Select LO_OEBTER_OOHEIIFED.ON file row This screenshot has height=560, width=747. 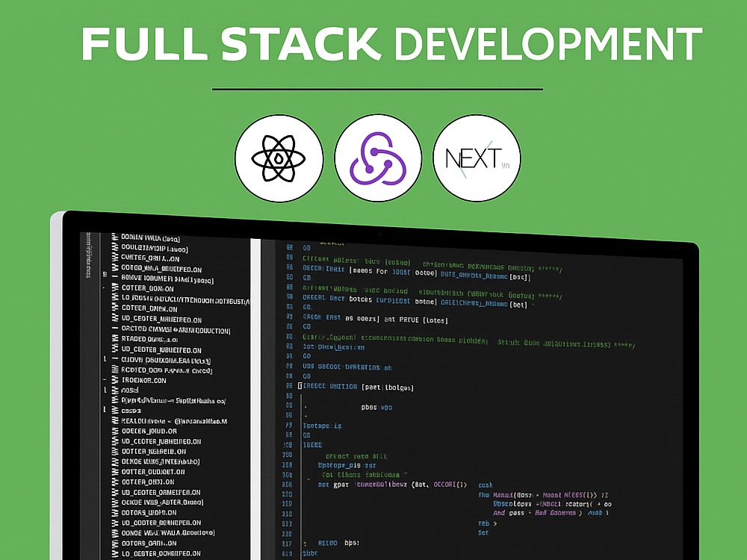[x=161, y=553]
